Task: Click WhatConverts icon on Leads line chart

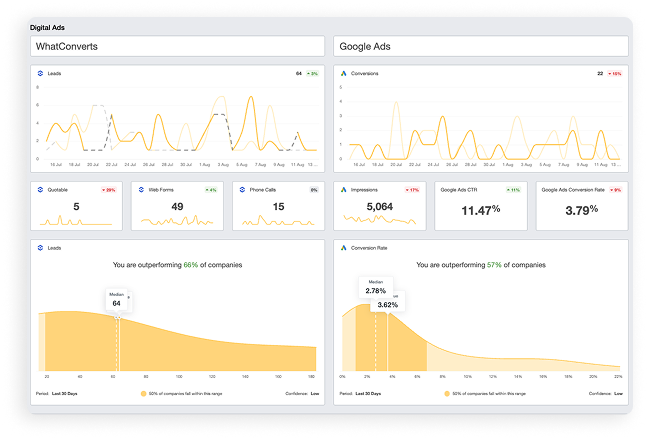Action: point(40,73)
